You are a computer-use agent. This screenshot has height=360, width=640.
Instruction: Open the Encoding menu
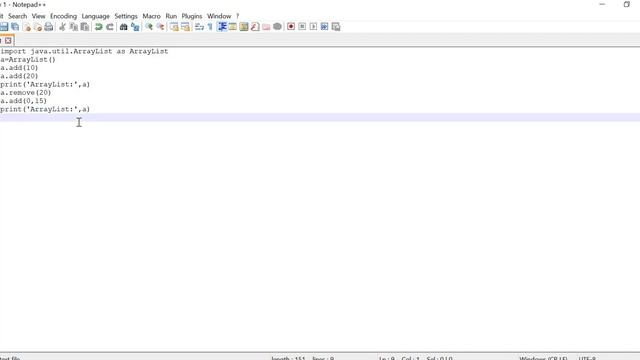pos(63,16)
